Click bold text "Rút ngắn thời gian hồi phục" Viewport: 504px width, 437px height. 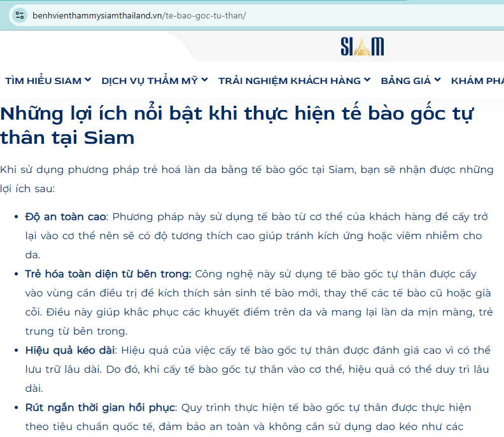101,408
